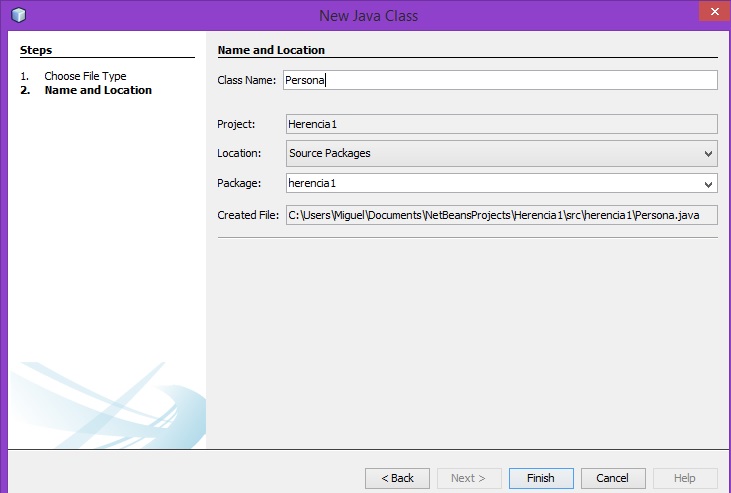The height and width of the screenshot is (493, 731).
Task: Expand the Package combo box arrow
Action: pyautogui.click(x=708, y=183)
